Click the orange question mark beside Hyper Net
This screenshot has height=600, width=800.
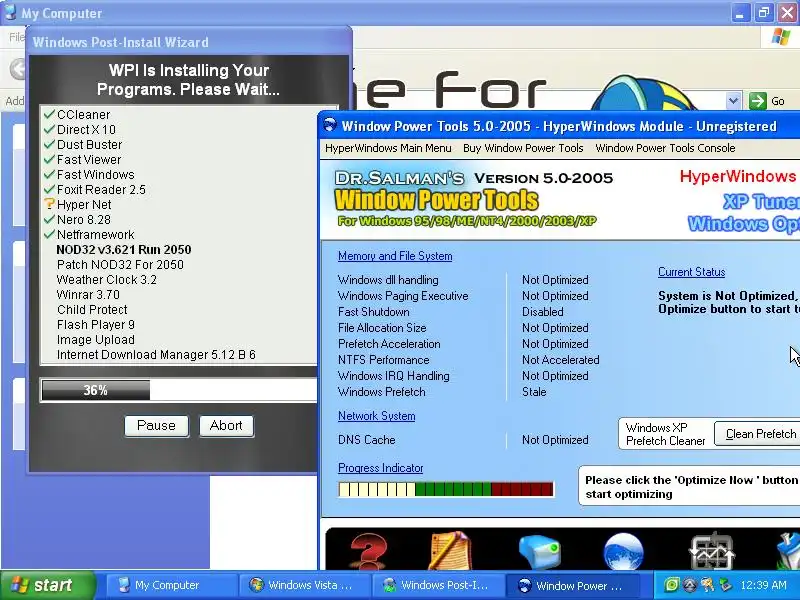[49, 204]
